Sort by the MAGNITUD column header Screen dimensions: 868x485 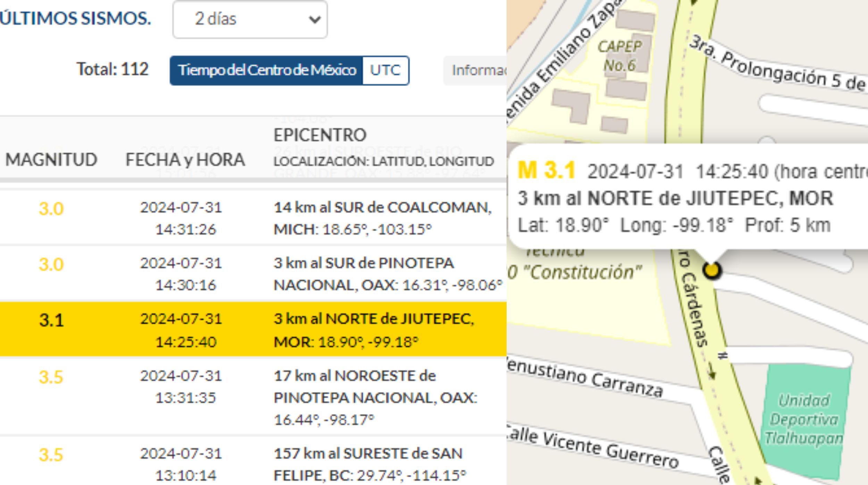[x=51, y=160]
